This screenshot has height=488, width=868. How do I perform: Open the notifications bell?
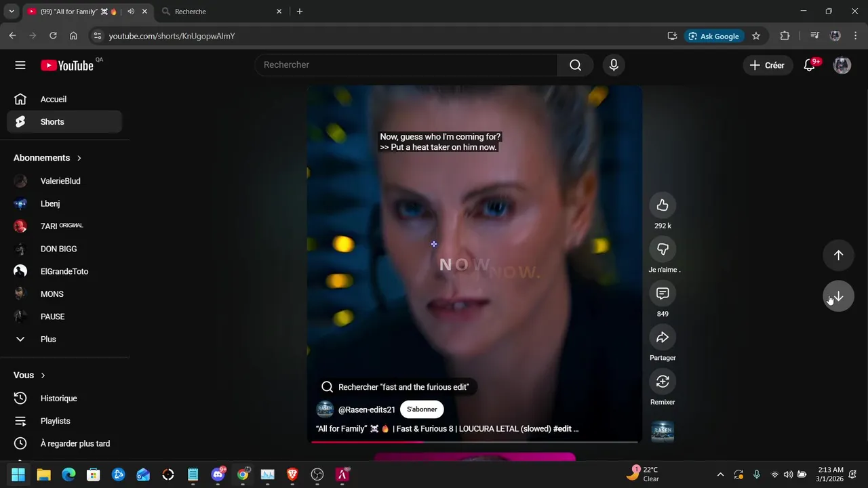(810, 65)
